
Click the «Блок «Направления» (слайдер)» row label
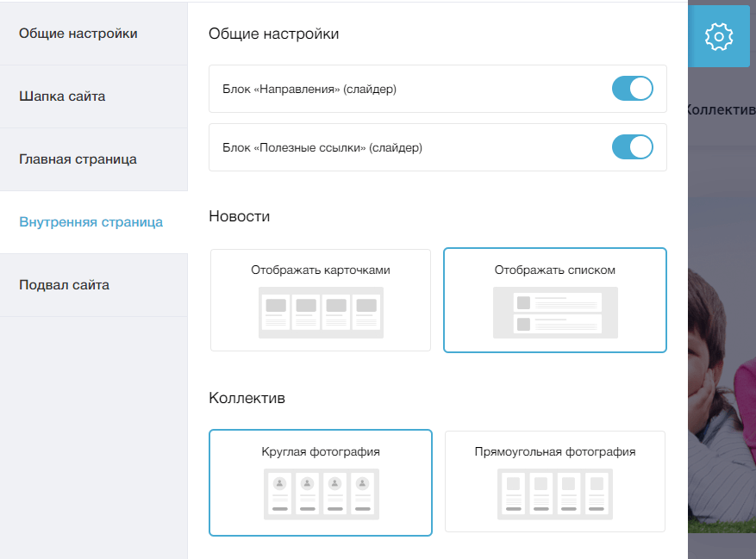[309, 90]
